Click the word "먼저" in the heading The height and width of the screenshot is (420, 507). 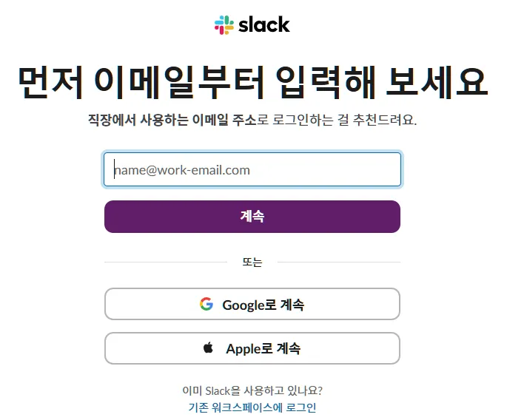[x=48, y=82]
